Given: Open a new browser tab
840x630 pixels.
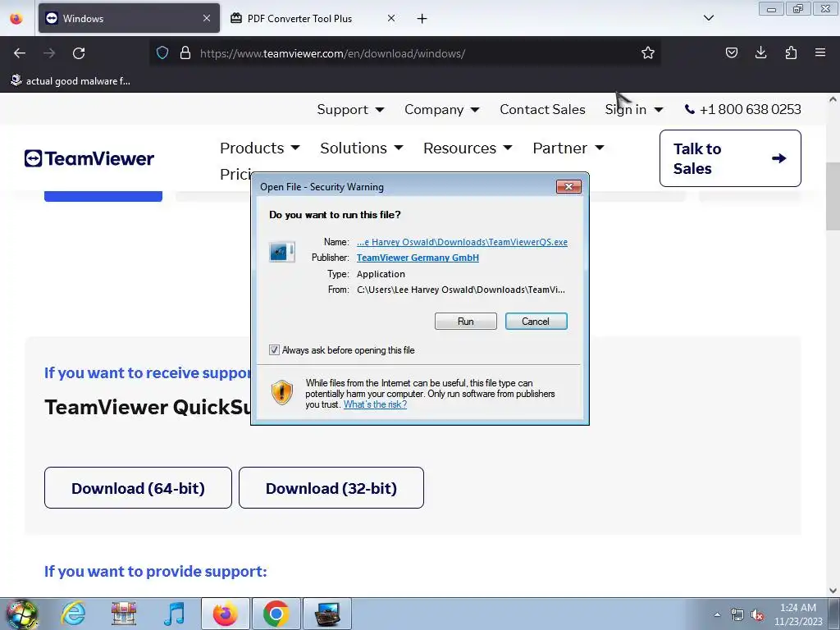Looking at the screenshot, I should 422,19.
